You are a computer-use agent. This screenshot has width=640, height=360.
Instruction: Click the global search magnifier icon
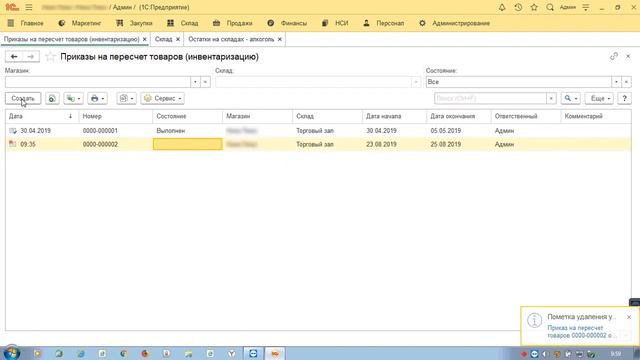[550, 7]
